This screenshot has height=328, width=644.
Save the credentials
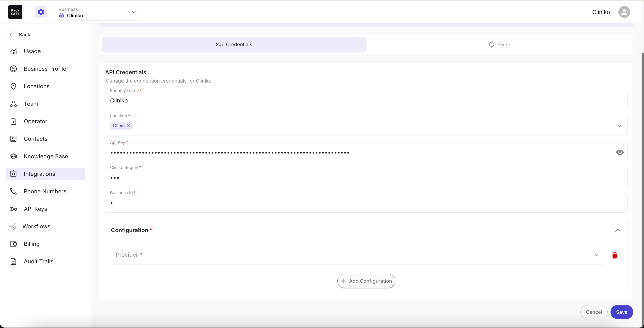click(x=621, y=312)
